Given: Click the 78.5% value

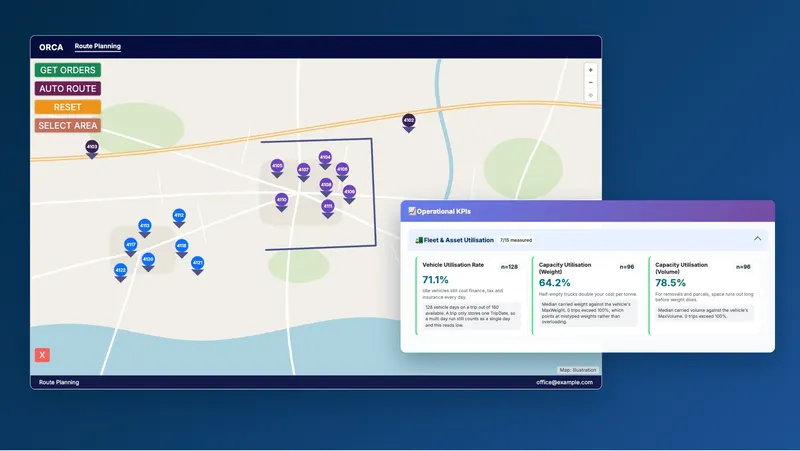Looking at the screenshot, I should point(670,283).
